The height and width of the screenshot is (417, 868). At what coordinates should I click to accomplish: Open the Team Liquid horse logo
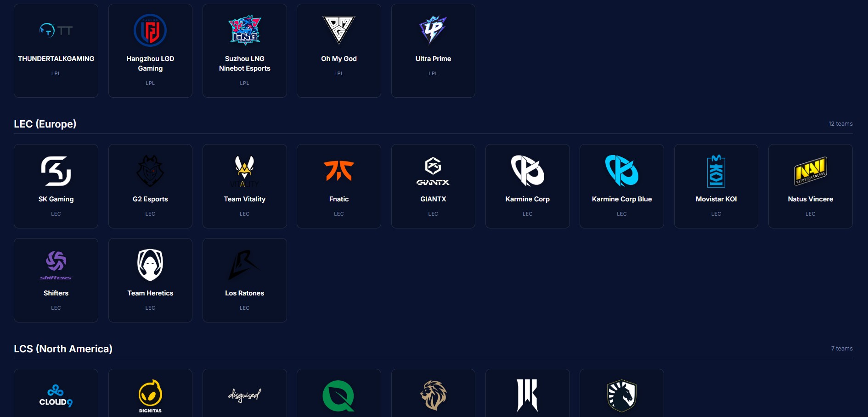click(x=621, y=395)
